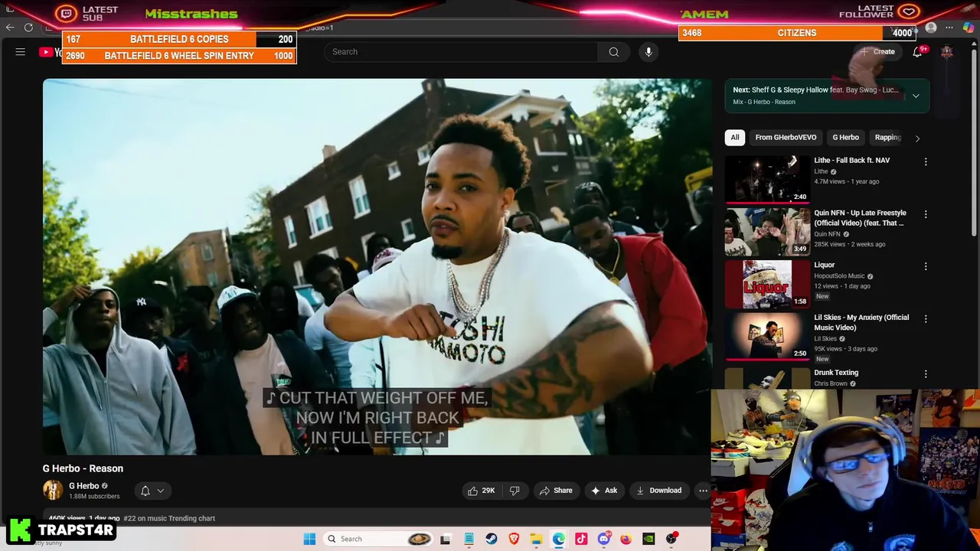Open Task View on taskbar
980x551 pixels.
pos(446,539)
